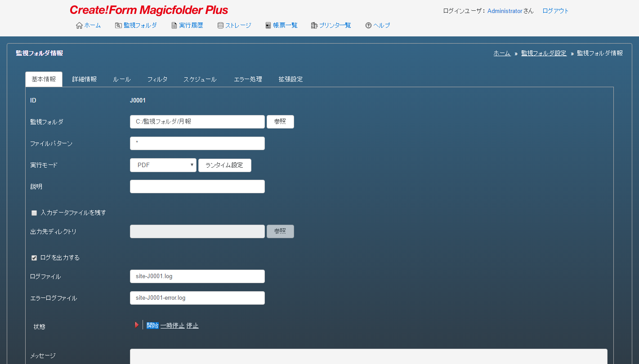Uncheck the ログを出力する checkbox

pos(34,258)
